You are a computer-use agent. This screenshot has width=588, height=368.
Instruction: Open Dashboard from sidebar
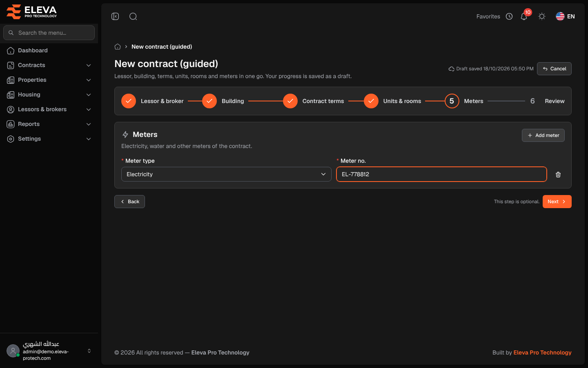49,50
